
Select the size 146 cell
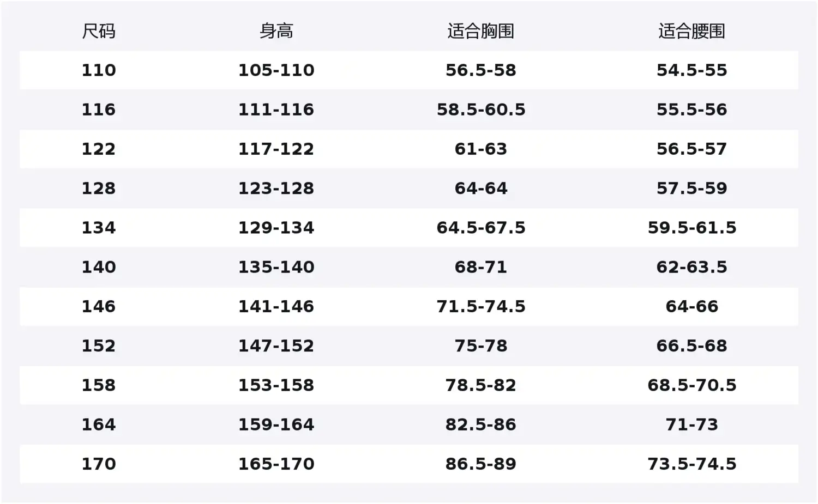pos(99,306)
